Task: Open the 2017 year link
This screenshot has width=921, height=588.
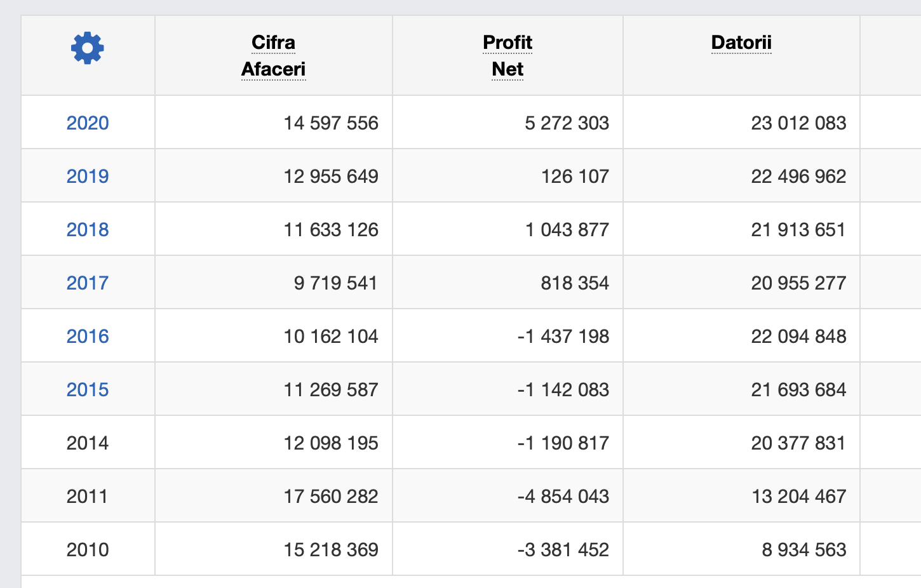Action: [x=88, y=283]
